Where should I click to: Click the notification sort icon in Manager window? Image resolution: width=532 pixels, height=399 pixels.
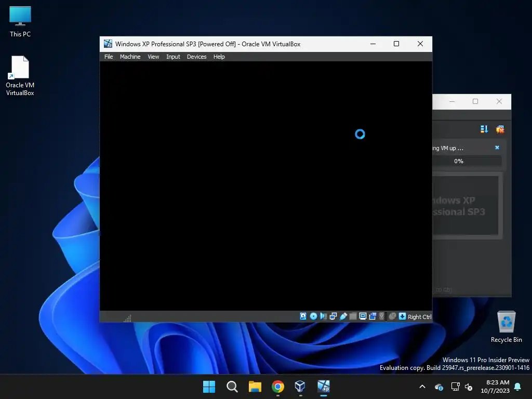point(484,129)
